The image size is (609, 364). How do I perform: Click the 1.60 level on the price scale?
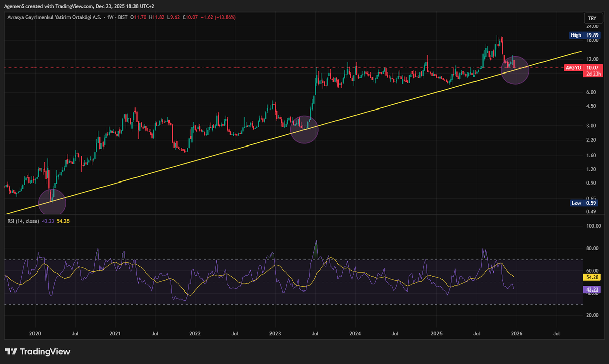click(591, 155)
